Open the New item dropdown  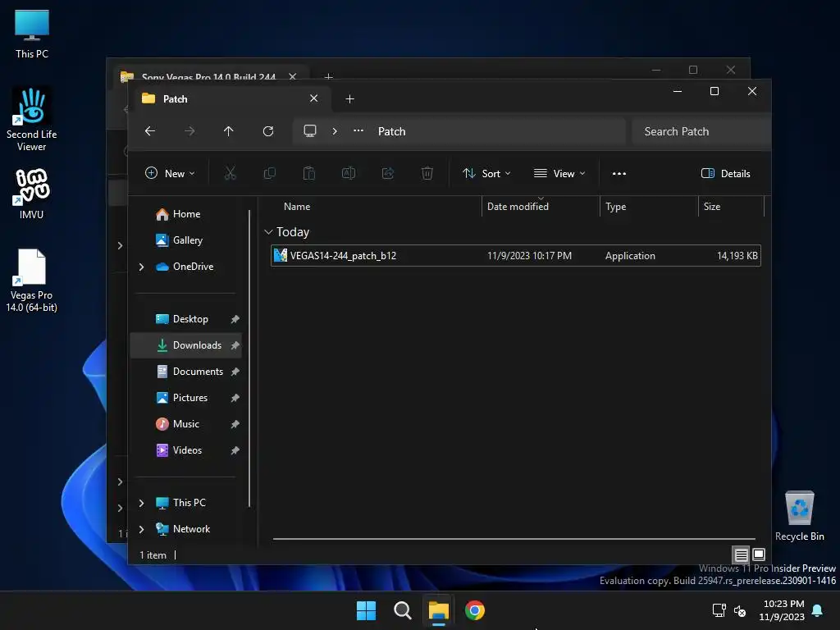(170, 174)
